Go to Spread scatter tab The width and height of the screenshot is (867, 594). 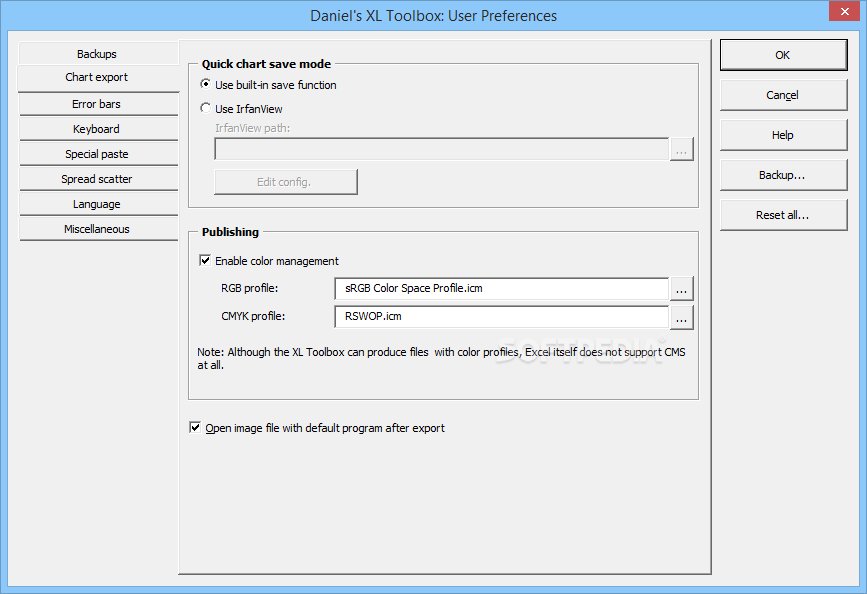coord(98,179)
